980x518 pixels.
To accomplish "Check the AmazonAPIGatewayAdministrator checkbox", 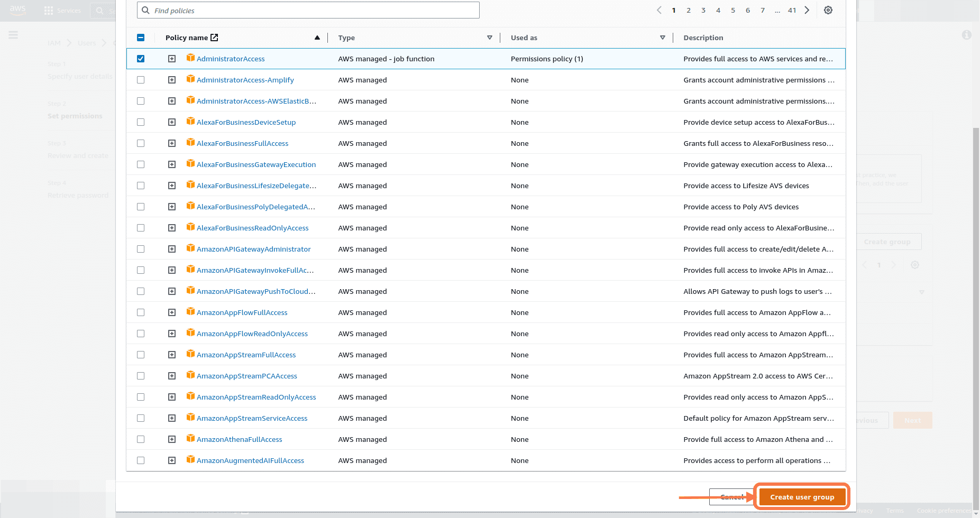I will tap(141, 249).
